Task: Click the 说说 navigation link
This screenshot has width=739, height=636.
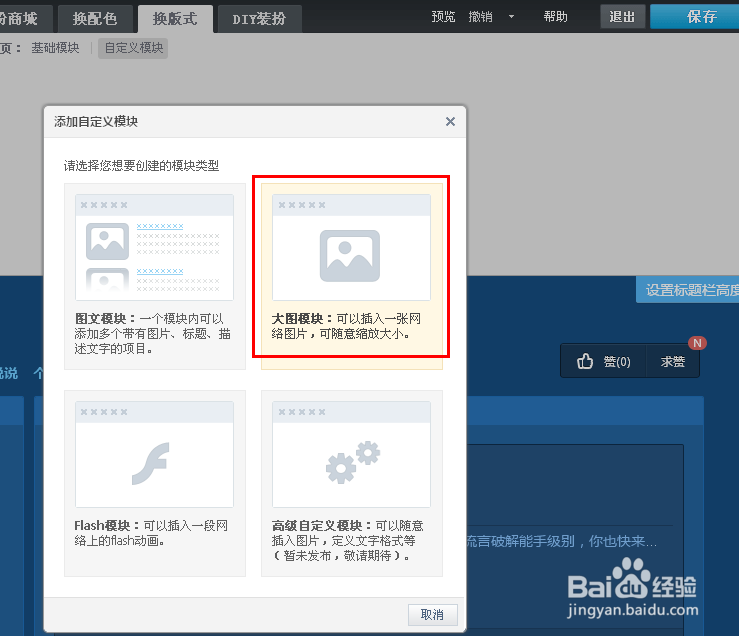Action: pos(8,373)
